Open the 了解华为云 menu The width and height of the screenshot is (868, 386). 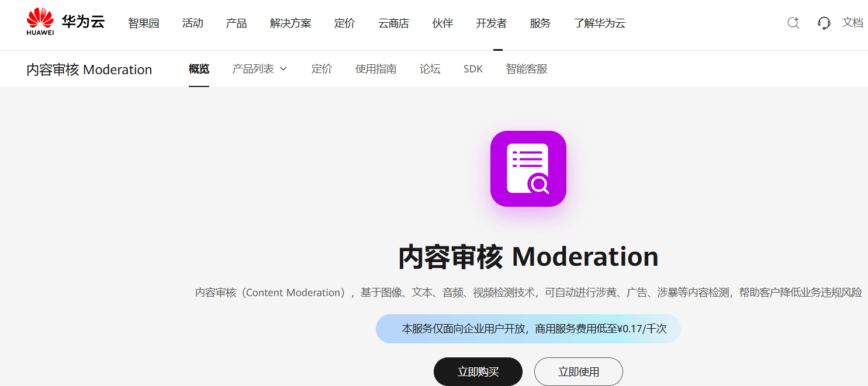point(600,23)
